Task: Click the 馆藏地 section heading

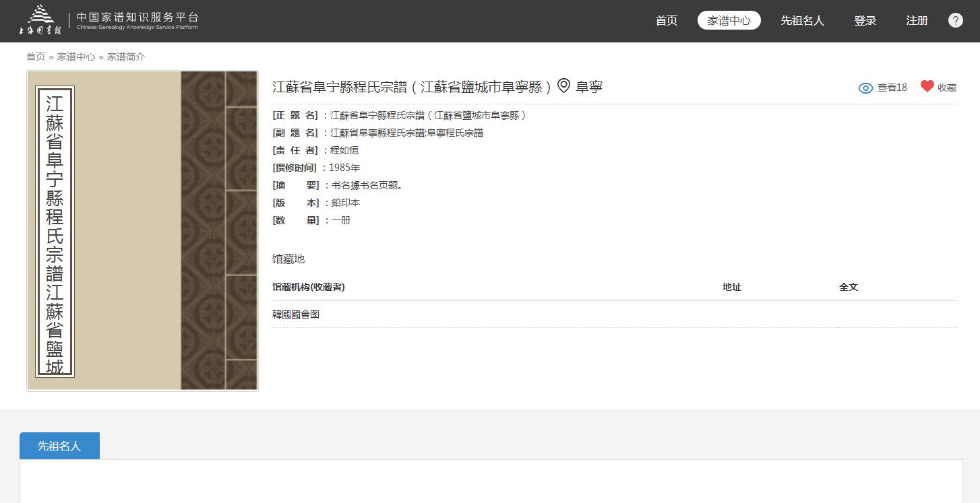Action: pos(288,259)
